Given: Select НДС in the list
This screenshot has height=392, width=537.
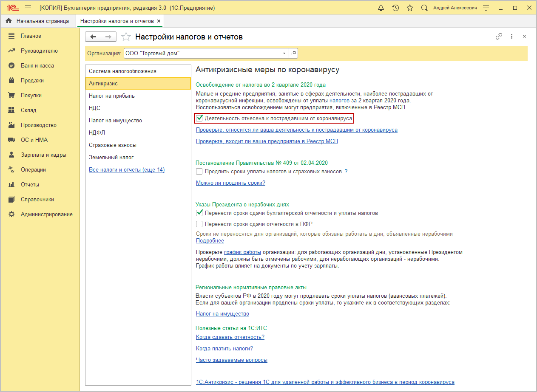Looking at the screenshot, I should 138,108.
